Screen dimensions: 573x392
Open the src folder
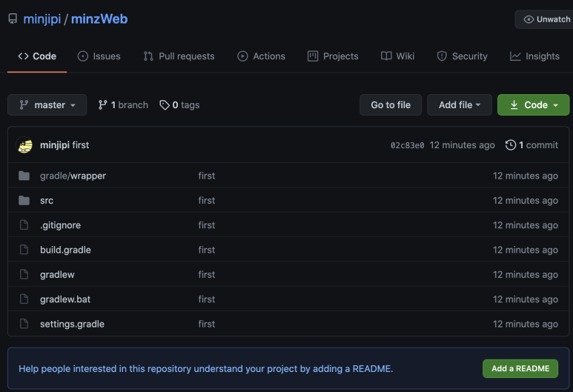(x=47, y=201)
